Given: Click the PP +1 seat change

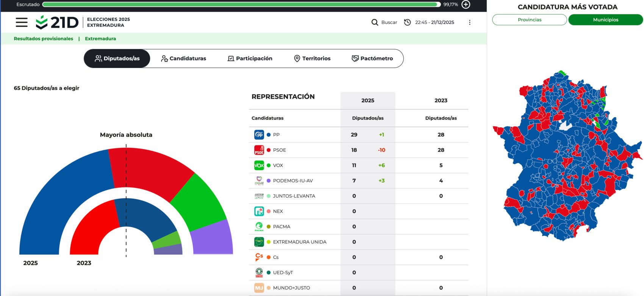Looking at the screenshot, I should [381, 135].
